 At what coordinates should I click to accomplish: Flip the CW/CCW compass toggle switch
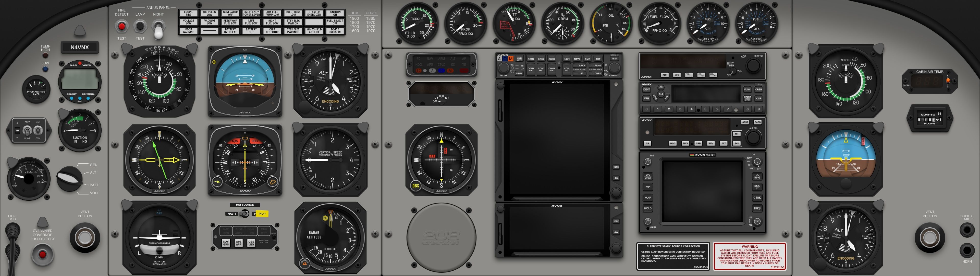(38, 130)
